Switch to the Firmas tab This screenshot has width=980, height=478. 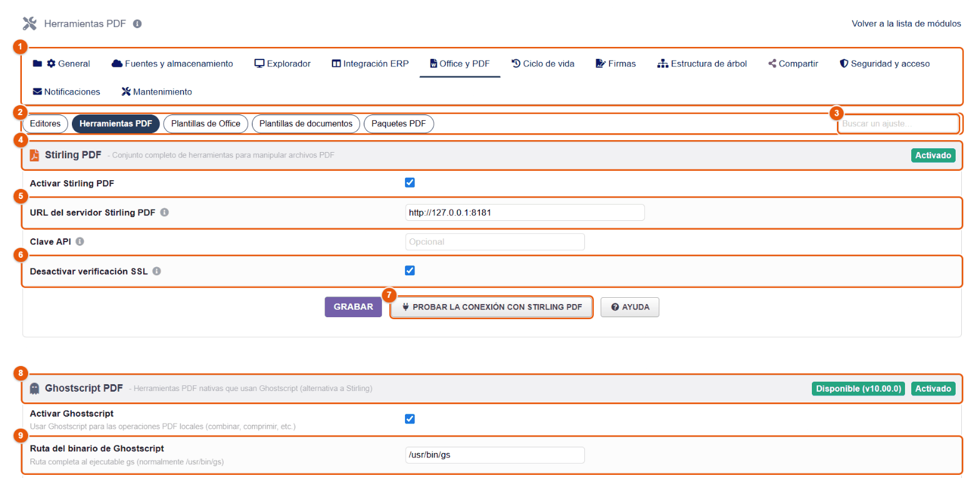(x=616, y=63)
